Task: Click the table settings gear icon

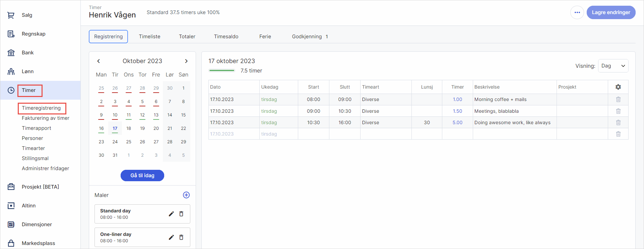Action: [x=618, y=87]
